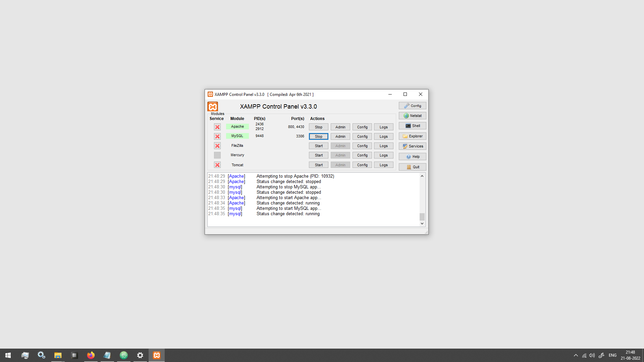
Task: Show hidden system tray icons
Action: pos(576,355)
